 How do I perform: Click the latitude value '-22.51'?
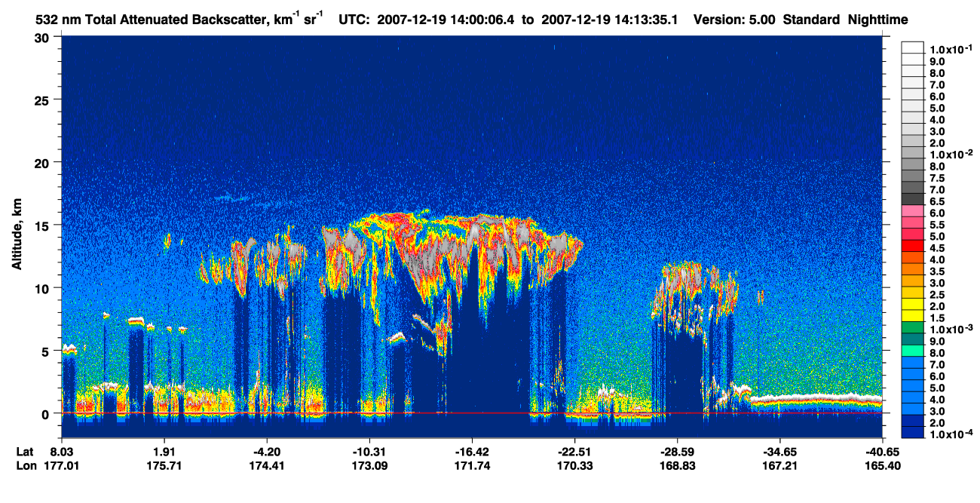[x=574, y=452]
